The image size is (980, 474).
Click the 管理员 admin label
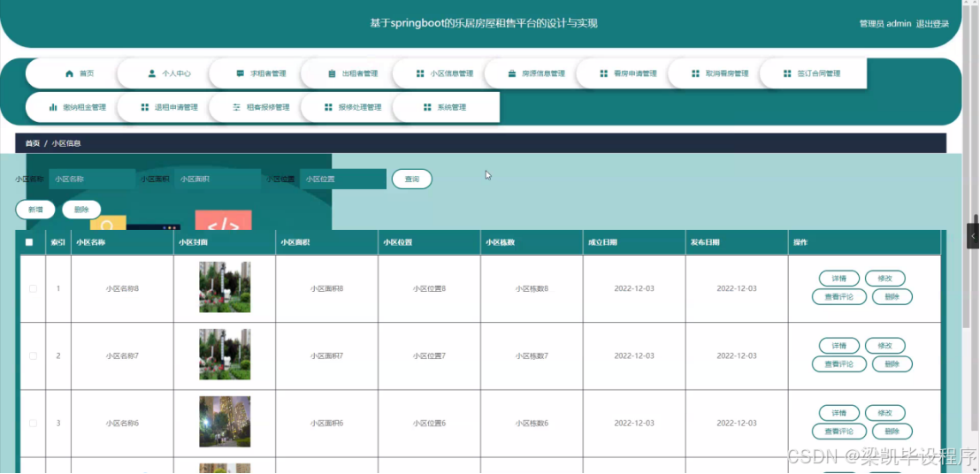point(885,24)
